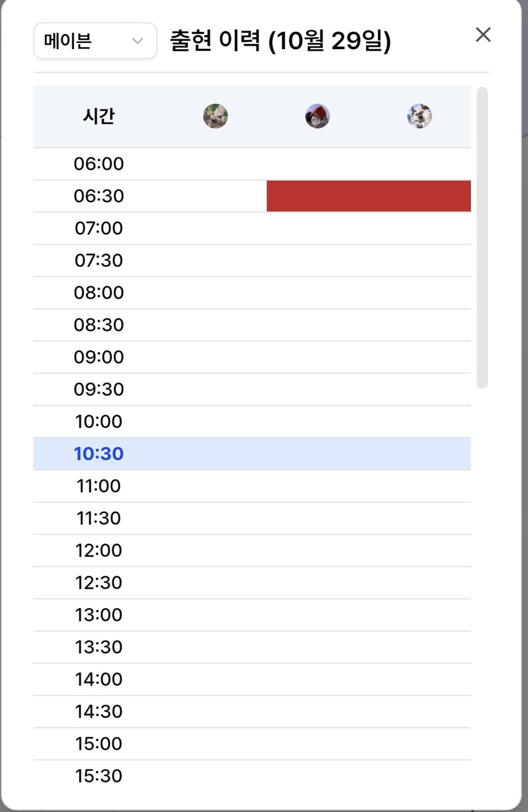The width and height of the screenshot is (528, 812).
Task: Click the 06:30 time label
Action: (x=99, y=196)
